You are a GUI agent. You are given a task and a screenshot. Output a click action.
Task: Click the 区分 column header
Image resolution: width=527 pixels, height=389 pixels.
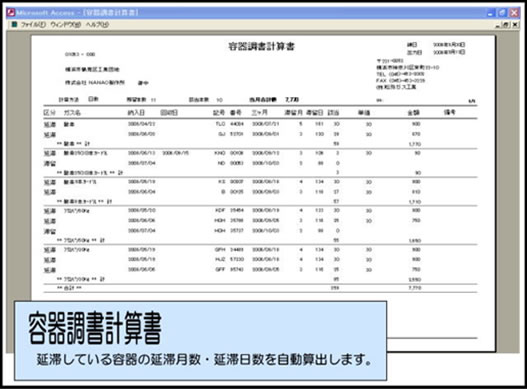(50, 113)
